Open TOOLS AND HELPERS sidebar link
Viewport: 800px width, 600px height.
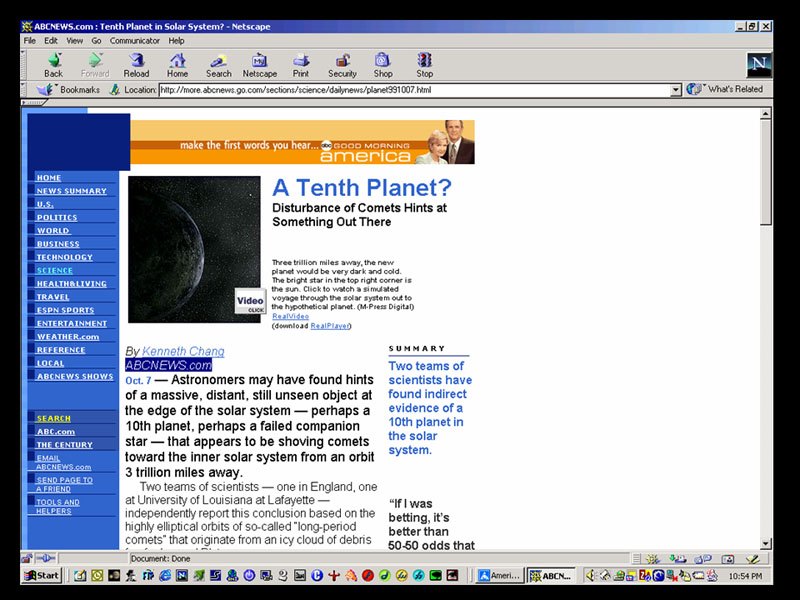58,507
